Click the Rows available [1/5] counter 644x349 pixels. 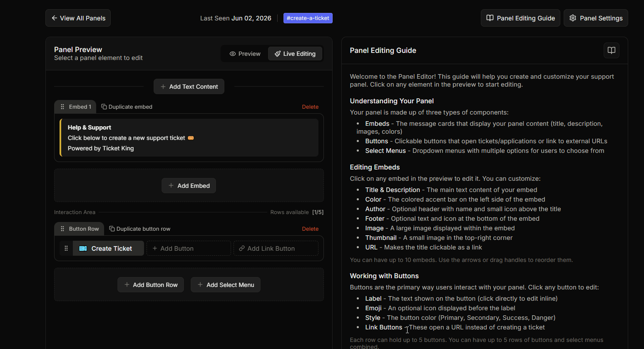pyautogui.click(x=297, y=212)
